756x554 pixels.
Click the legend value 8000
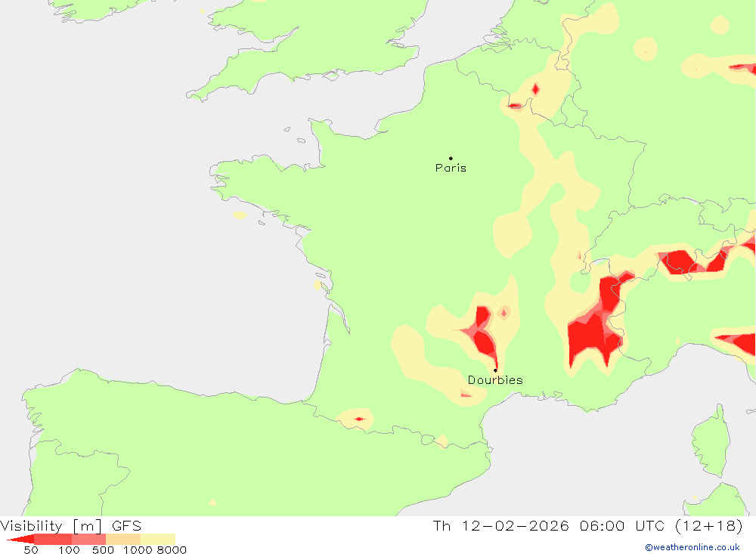pyautogui.click(x=172, y=550)
